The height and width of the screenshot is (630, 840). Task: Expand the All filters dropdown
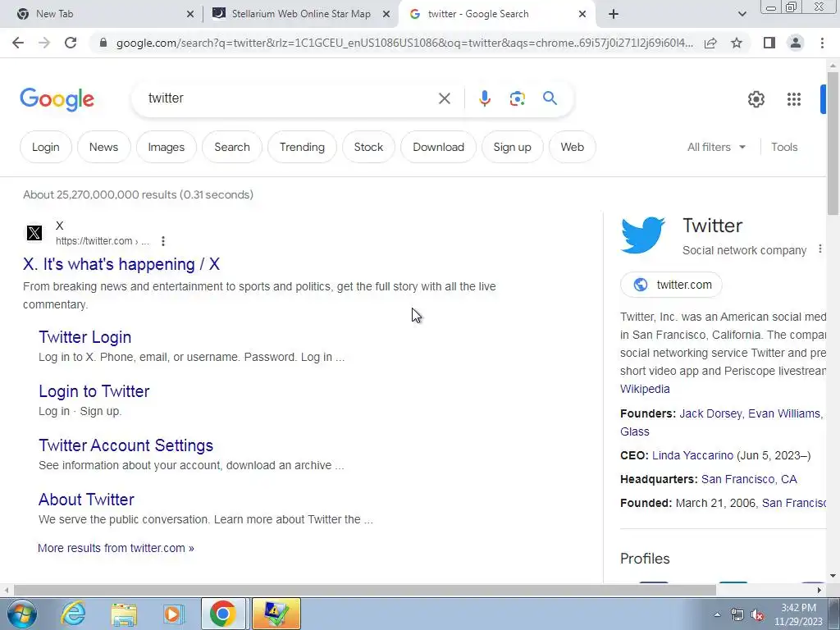(x=716, y=147)
